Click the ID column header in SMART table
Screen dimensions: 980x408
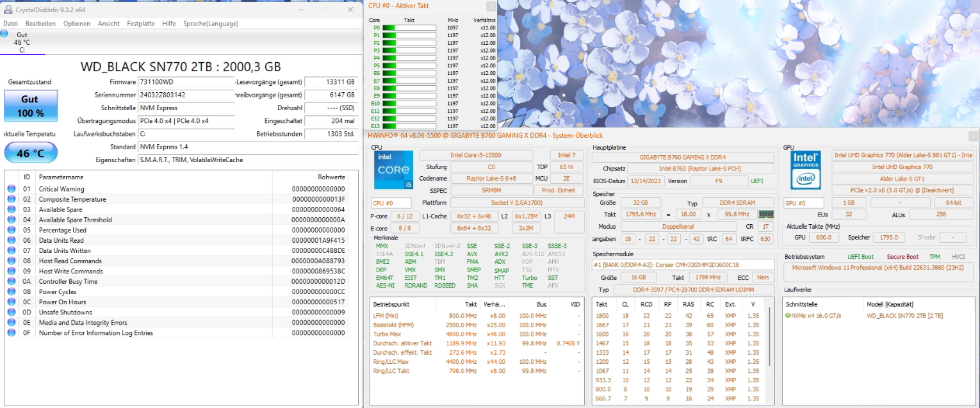point(27,177)
